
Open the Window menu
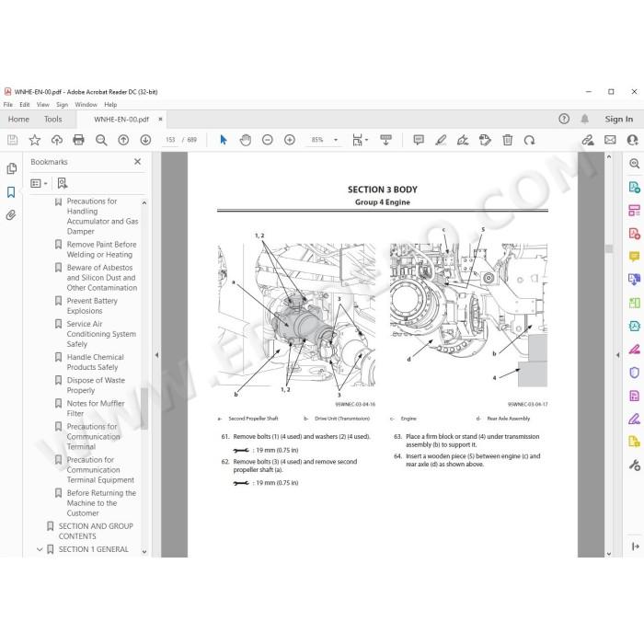(x=86, y=105)
